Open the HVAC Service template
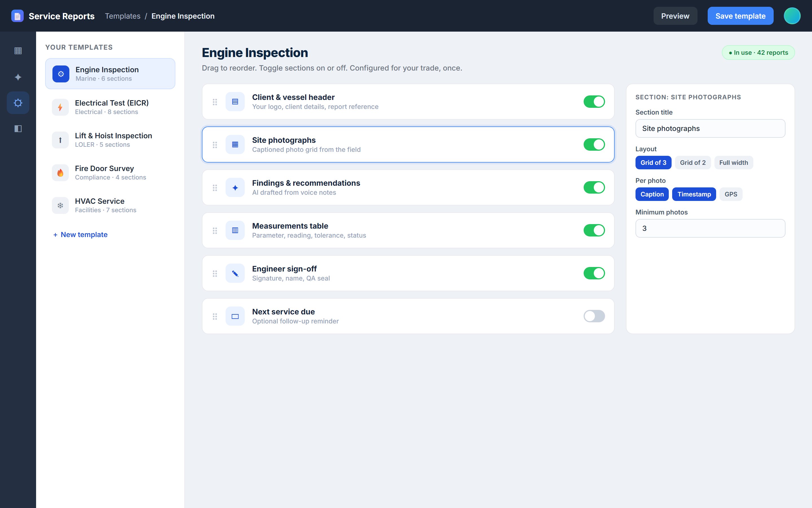This screenshot has width=812, height=508. pos(110,205)
